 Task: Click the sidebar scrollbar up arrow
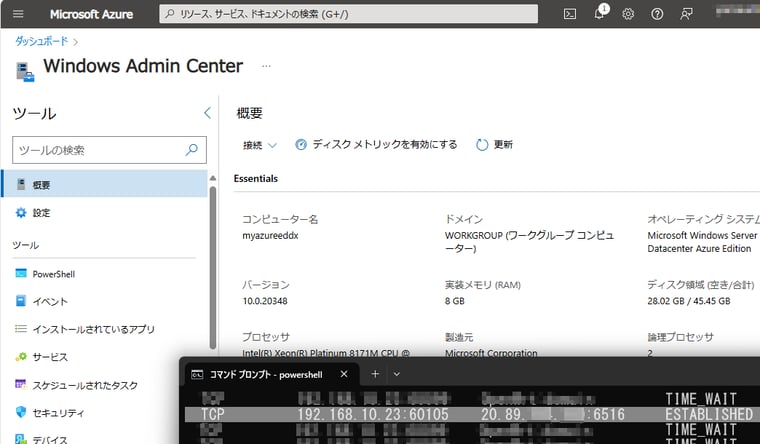coord(213,178)
